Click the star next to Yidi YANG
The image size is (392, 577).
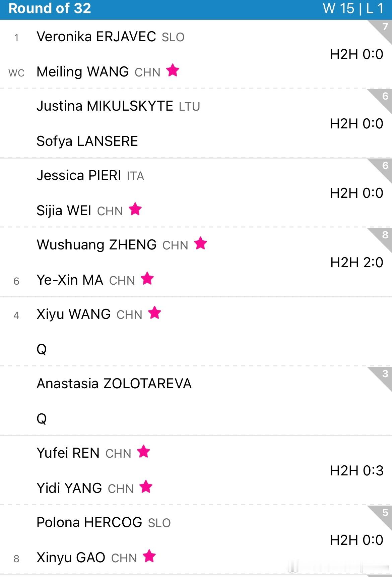point(146,487)
